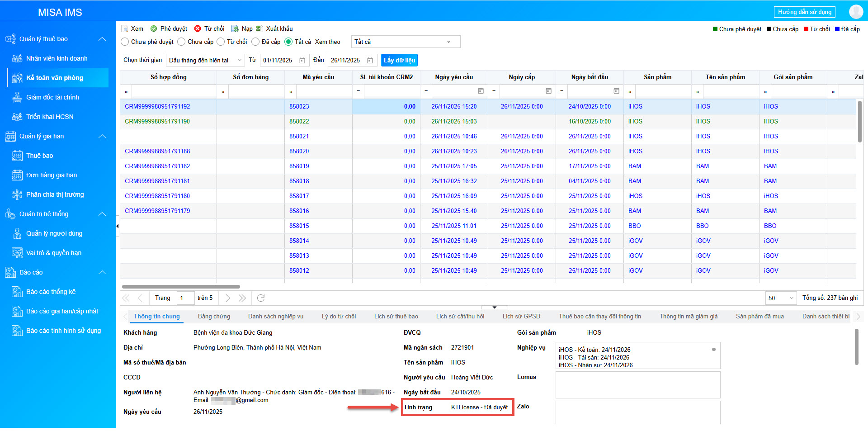
Task: Click the green Phê duyệt approve icon
Action: pos(154,29)
